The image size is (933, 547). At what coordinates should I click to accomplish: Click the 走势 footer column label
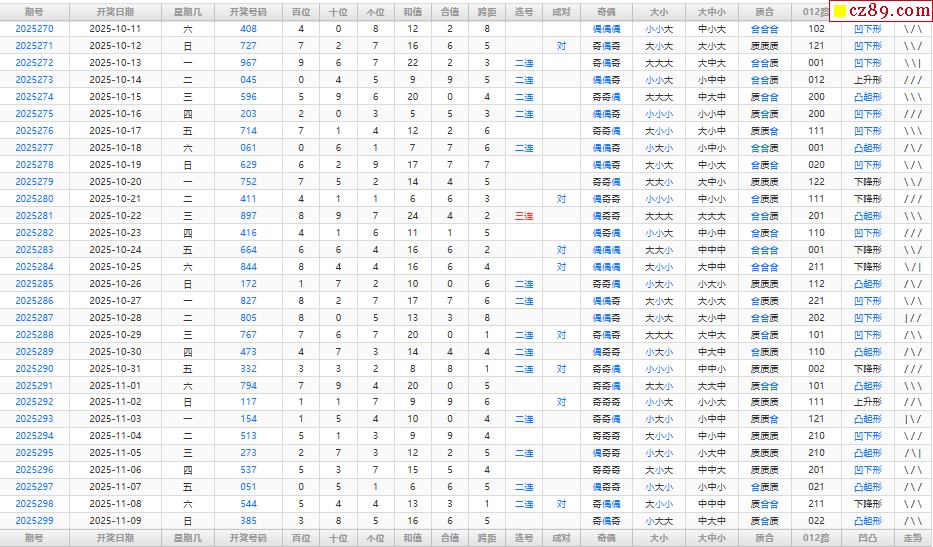[913, 538]
